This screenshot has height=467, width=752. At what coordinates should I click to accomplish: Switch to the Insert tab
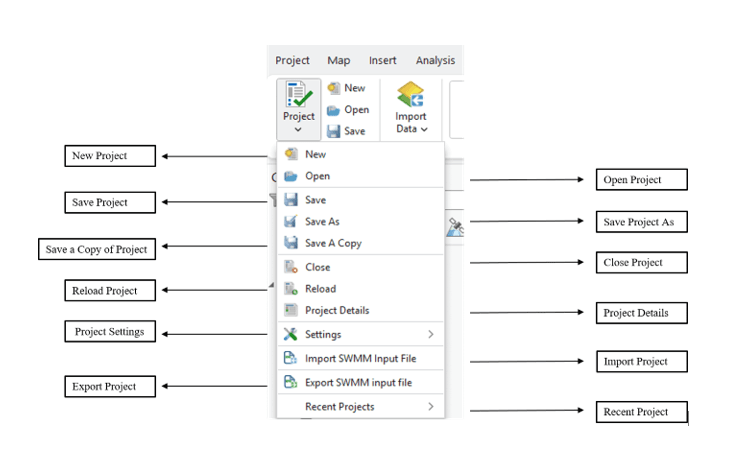point(382,60)
